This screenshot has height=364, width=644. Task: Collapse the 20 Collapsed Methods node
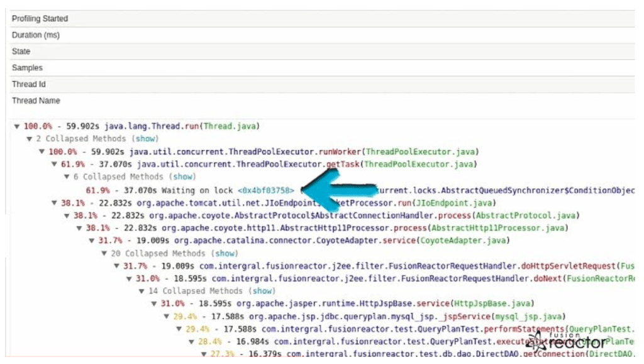pos(104,253)
